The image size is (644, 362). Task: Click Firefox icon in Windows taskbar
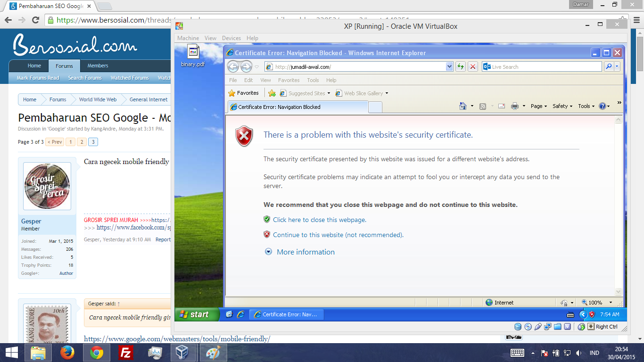pos(67,352)
